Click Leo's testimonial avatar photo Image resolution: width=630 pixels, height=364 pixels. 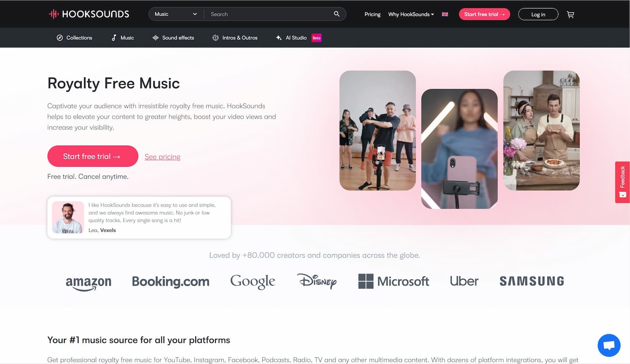[68, 217]
